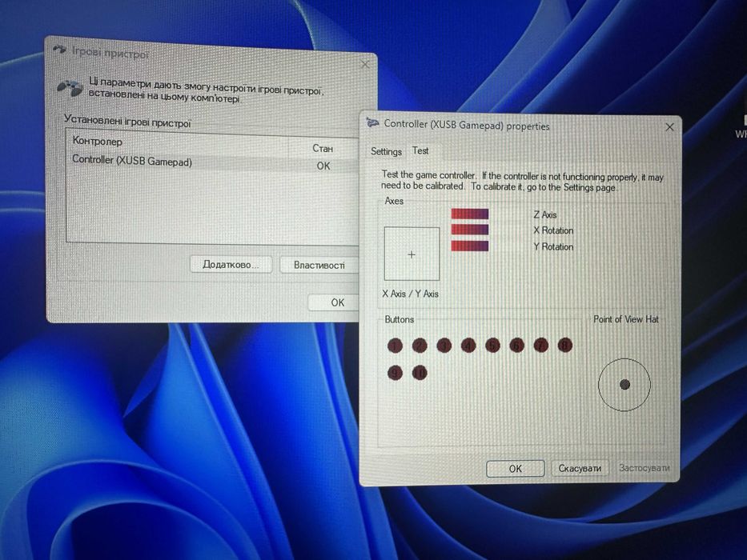Click button indicator 8

(565, 345)
